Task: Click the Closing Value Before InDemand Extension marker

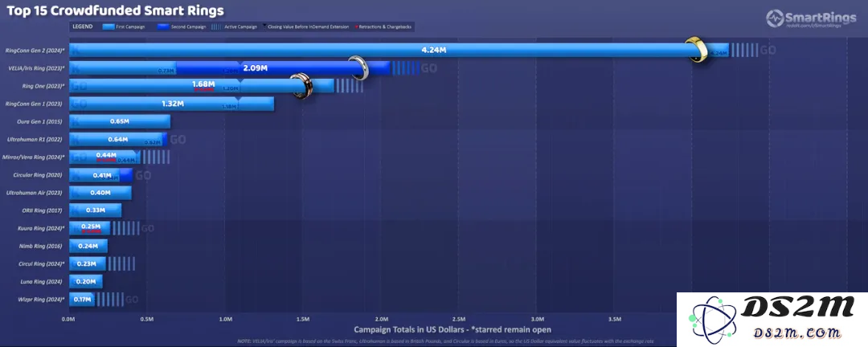Action: (264, 26)
